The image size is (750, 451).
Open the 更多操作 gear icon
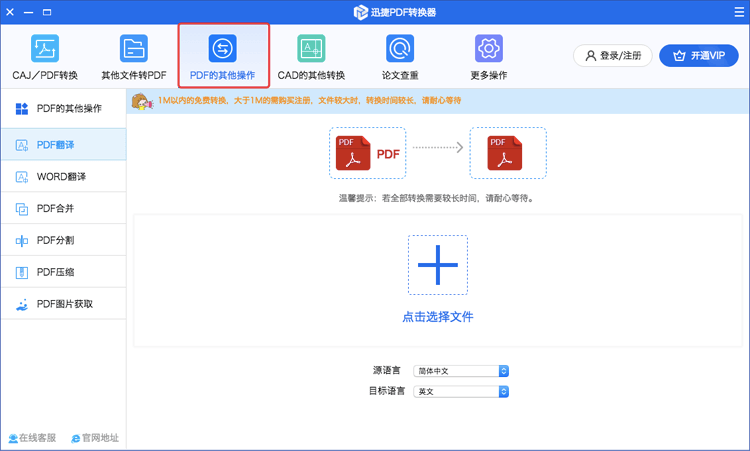pos(488,48)
